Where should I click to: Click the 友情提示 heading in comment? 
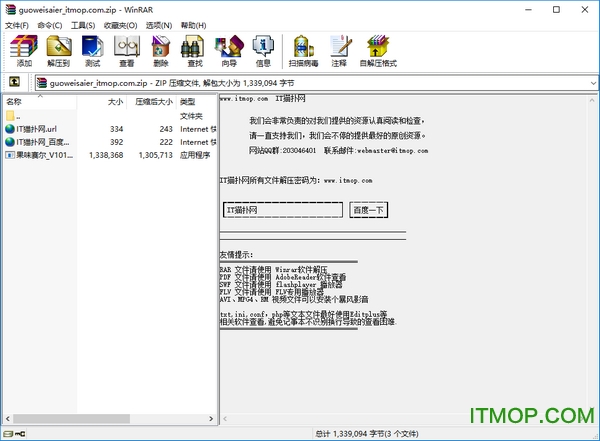236,255
